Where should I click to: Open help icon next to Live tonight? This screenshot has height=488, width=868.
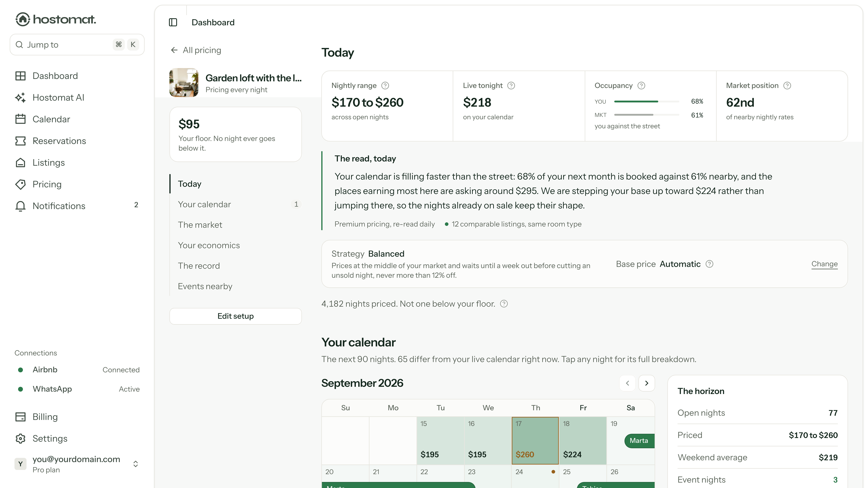click(x=511, y=86)
